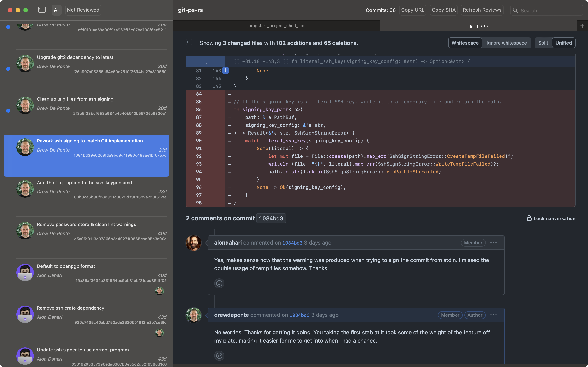This screenshot has height=367, width=588.
Task: Open options menu on alondahari's comment
Action: coord(493,242)
